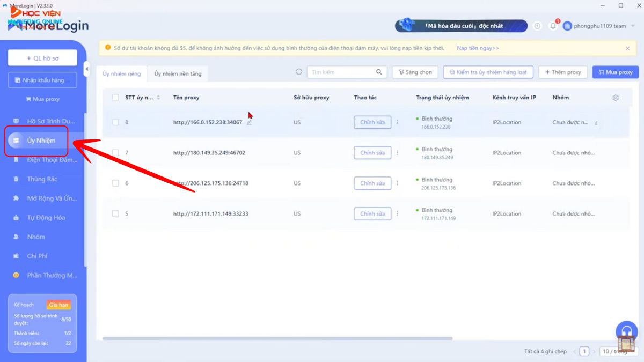This screenshot has width=644, height=362.
Task: Click the orange rewards coin icon
Action: pyautogui.click(x=16, y=276)
